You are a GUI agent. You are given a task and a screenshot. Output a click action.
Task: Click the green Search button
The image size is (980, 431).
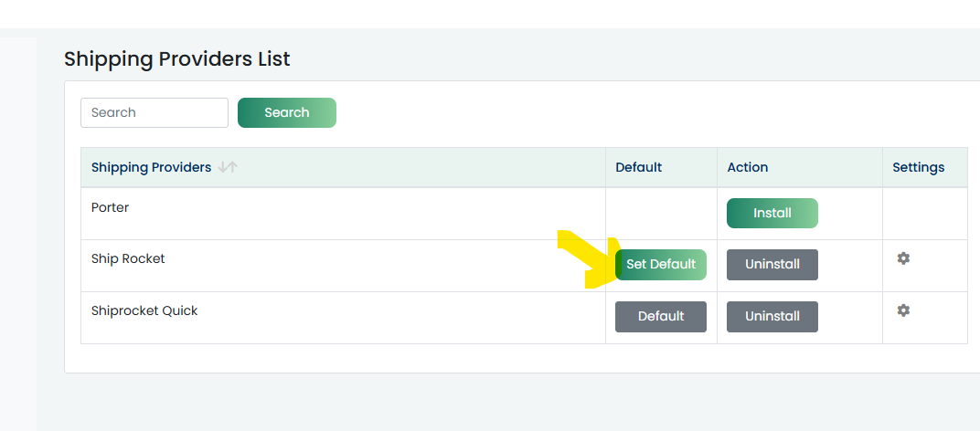point(287,112)
